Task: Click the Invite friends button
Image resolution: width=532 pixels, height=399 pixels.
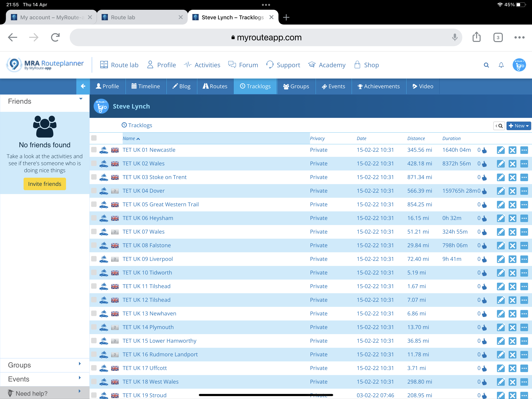Action: pyautogui.click(x=45, y=184)
